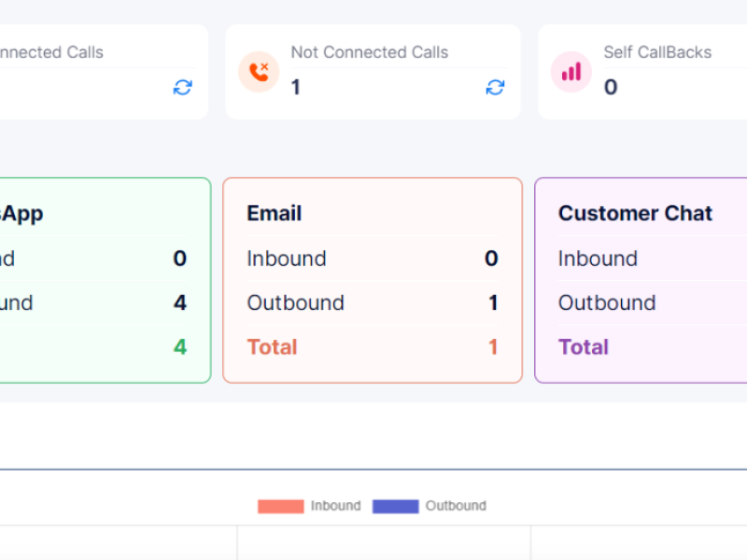Select the Customer Chat card heading
The height and width of the screenshot is (560, 747).
coord(635,213)
